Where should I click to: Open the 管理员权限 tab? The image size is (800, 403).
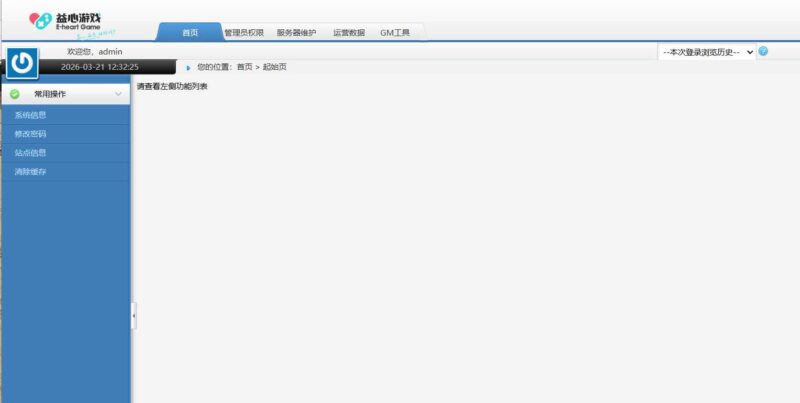(244, 33)
